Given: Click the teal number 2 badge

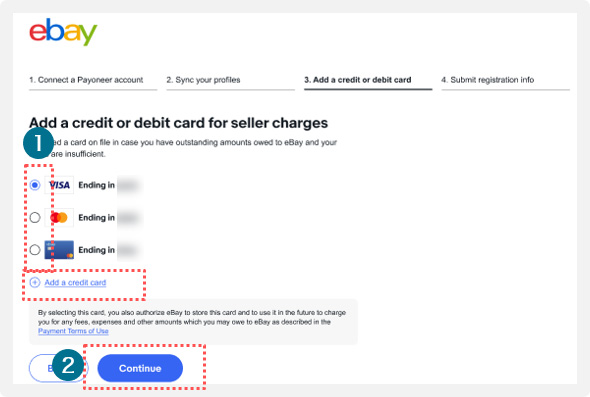Looking at the screenshot, I should tap(68, 365).
